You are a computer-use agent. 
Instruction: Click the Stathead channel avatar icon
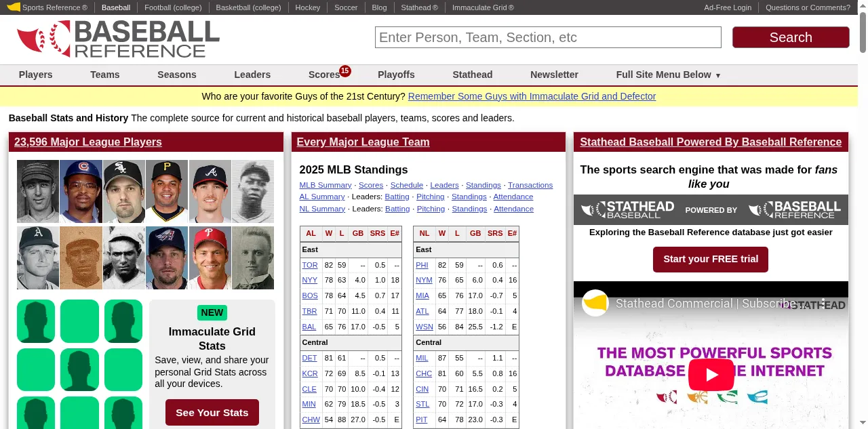pyautogui.click(x=595, y=304)
